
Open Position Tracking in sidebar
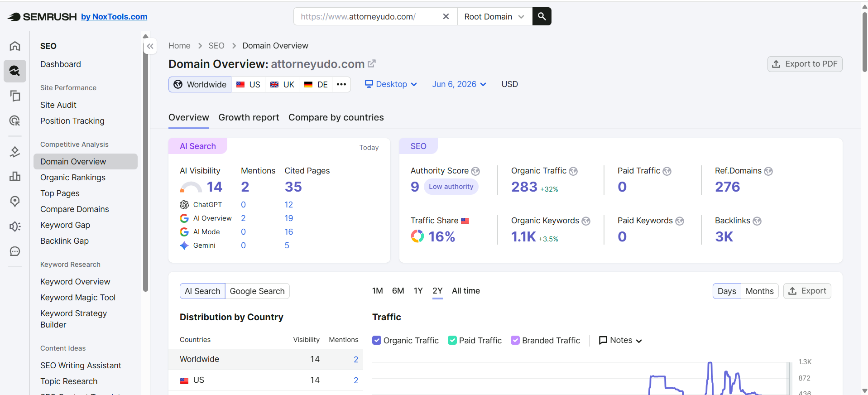tap(72, 121)
